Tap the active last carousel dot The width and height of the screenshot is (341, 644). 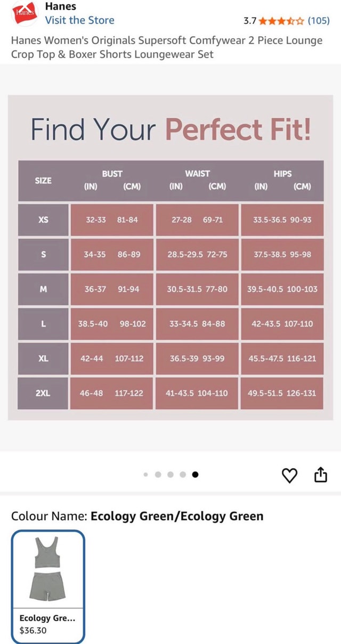click(195, 475)
